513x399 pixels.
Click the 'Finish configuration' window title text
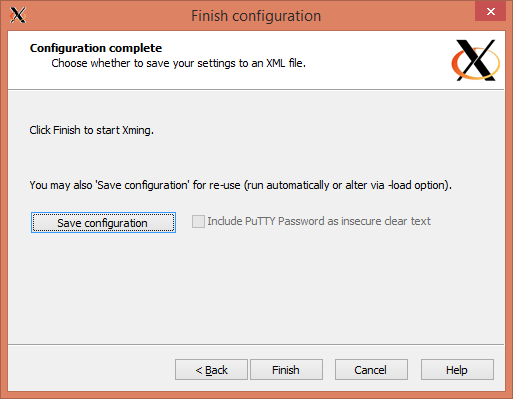(256, 16)
